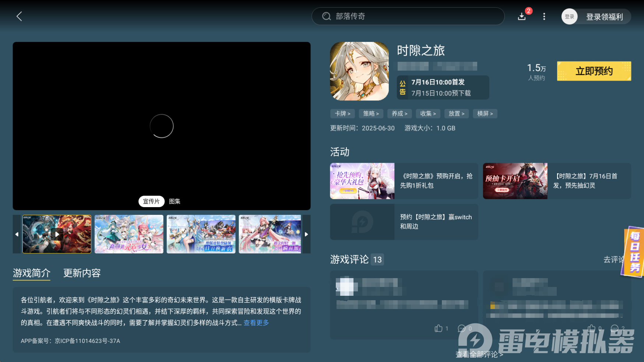
Task: Click 去评论 to write a review
Action: pos(613,260)
